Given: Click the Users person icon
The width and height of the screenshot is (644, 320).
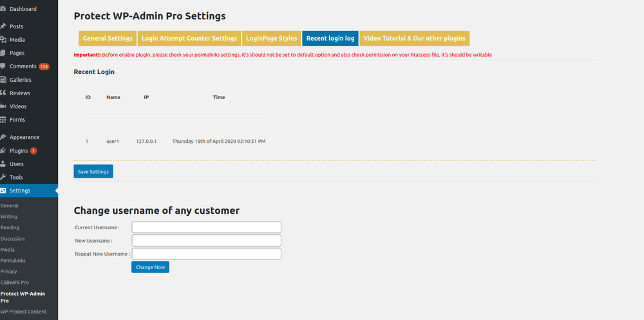Looking at the screenshot, I should click(3, 164).
